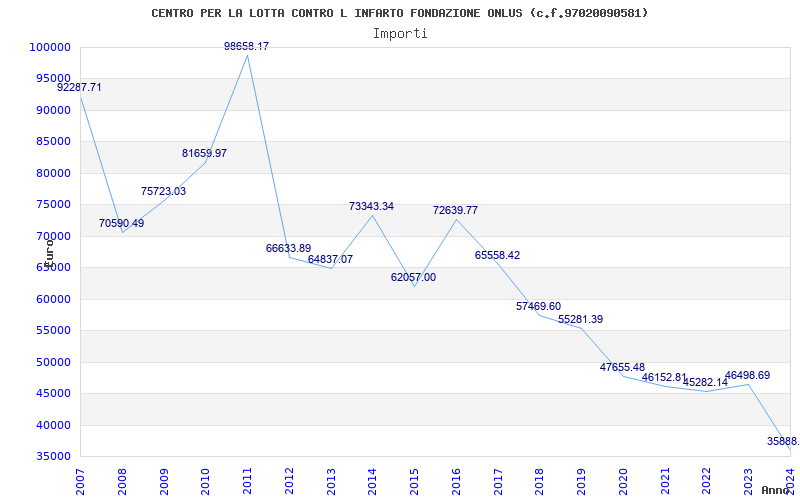Click the 2022 year label
The width and height of the screenshot is (800, 500).
click(707, 482)
